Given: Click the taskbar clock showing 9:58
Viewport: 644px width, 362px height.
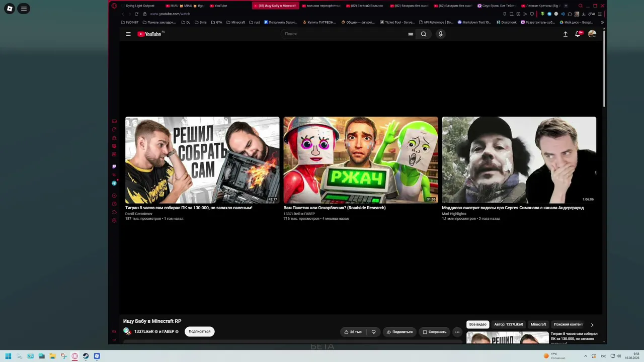Looking at the screenshot, I should click(x=632, y=356).
